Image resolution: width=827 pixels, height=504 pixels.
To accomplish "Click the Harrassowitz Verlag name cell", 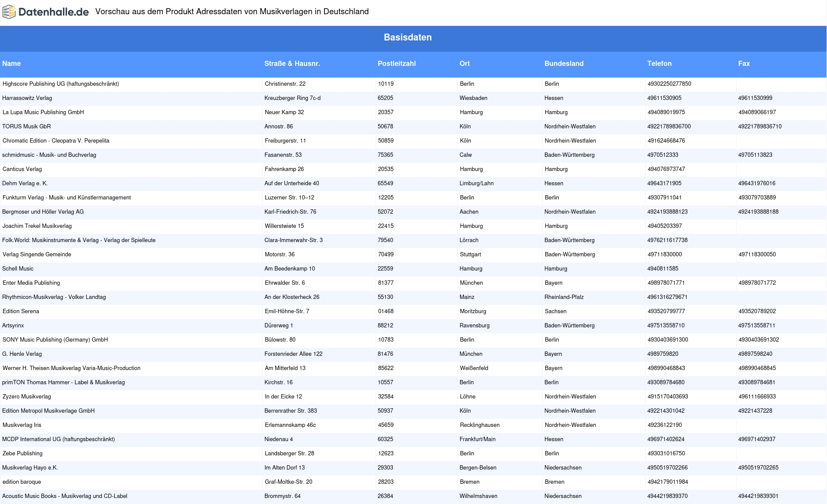I will 27,98.
